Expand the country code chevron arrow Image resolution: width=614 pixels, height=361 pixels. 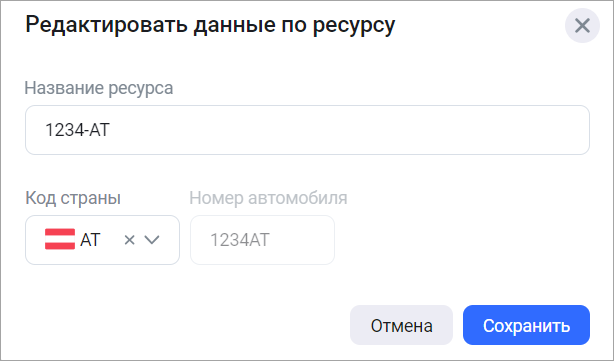[152, 240]
